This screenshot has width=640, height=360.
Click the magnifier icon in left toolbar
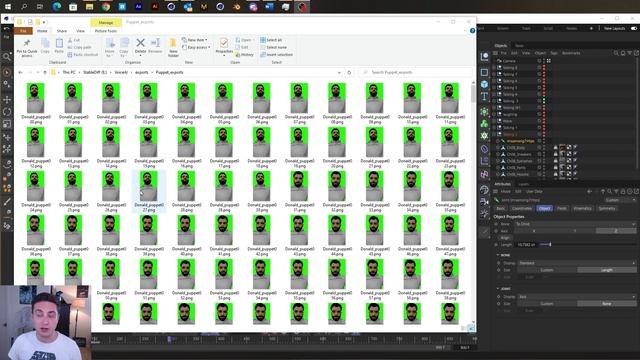click(7, 56)
